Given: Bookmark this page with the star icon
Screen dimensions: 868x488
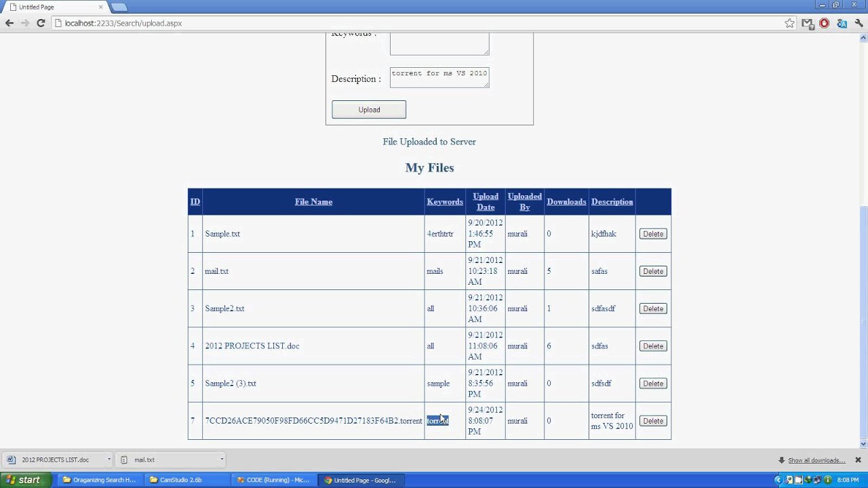Looking at the screenshot, I should [789, 23].
